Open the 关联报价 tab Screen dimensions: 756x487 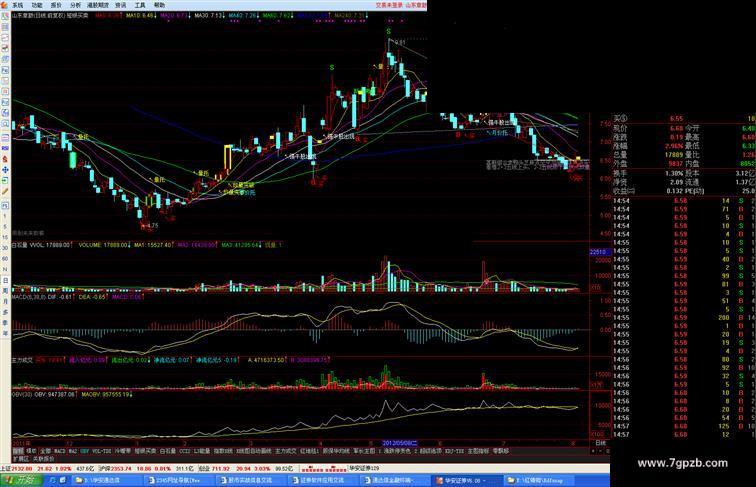(43, 458)
